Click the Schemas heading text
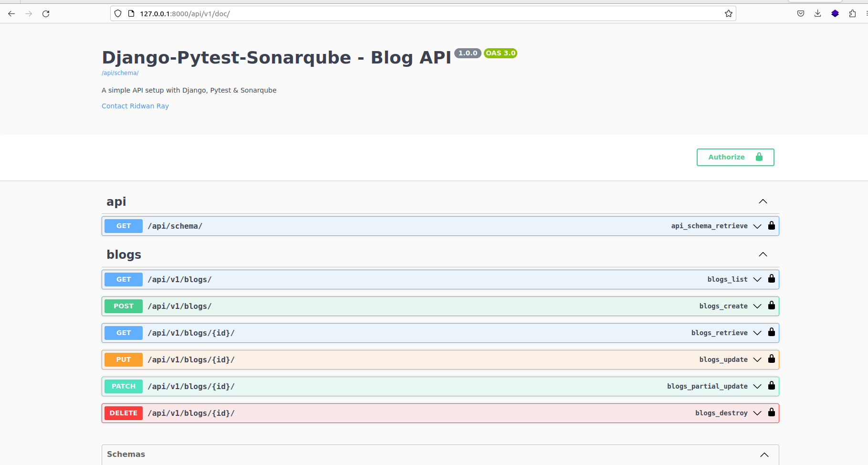 click(126, 454)
